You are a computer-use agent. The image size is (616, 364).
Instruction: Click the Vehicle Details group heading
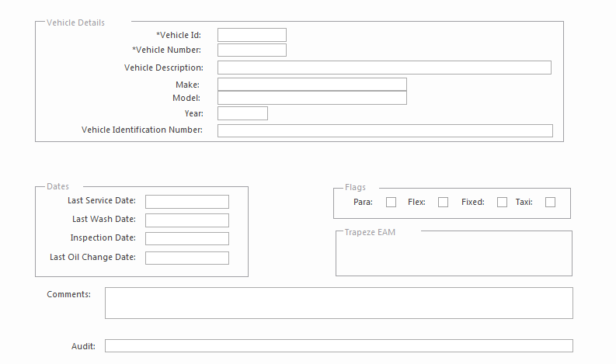(x=75, y=23)
